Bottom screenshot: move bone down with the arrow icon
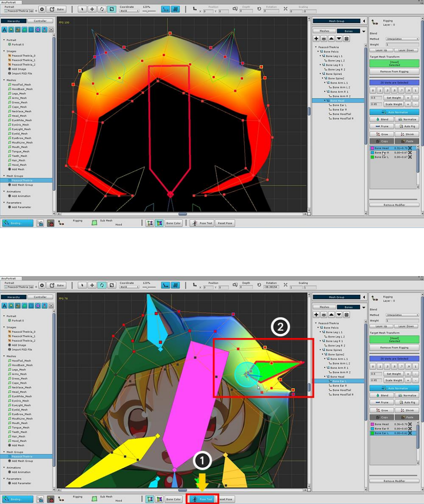The width and height of the screenshot is (424, 504). [339, 315]
